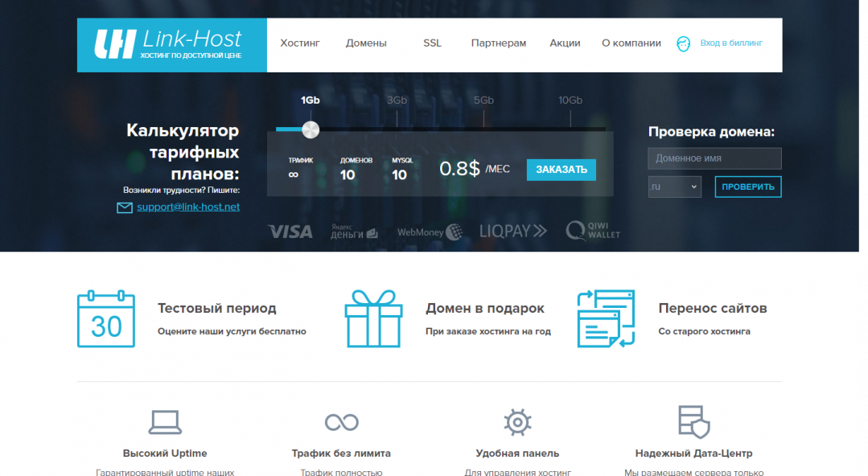Click the При заказе хостинга на год text

pos(488,331)
